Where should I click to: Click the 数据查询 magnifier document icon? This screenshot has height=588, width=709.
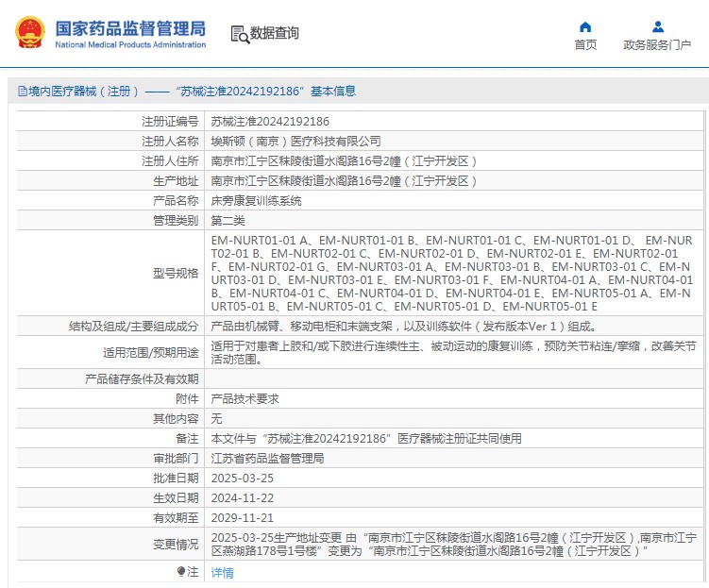tap(239, 34)
